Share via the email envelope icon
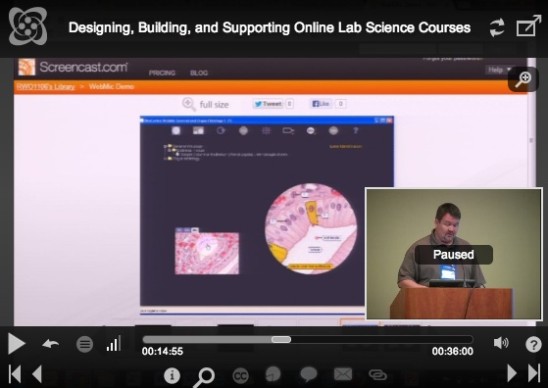This screenshot has width=548, height=388. point(343,374)
